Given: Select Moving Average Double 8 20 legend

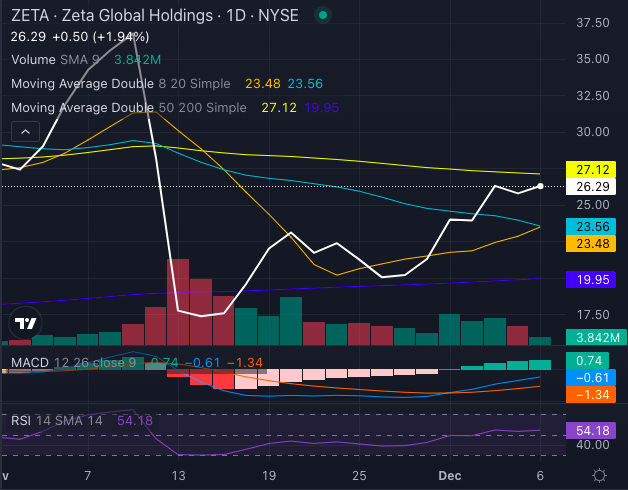Looking at the screenshot, I should [120, 84].
